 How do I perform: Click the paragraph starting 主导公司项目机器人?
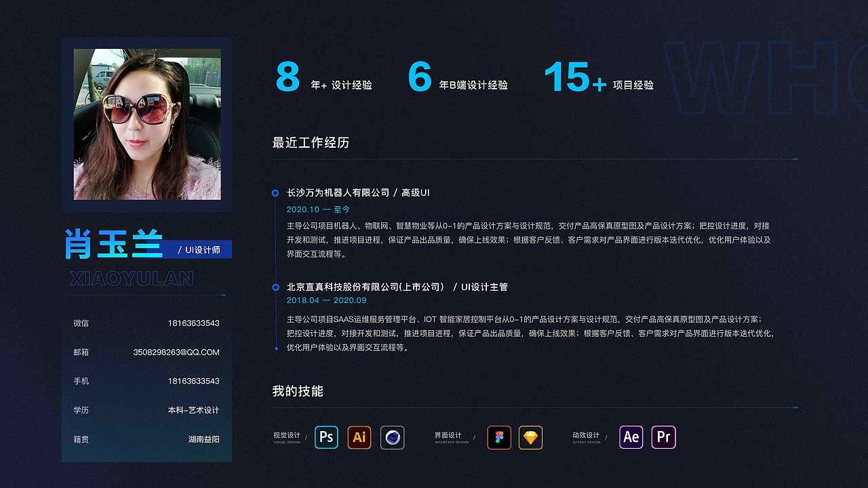[529, 240]
